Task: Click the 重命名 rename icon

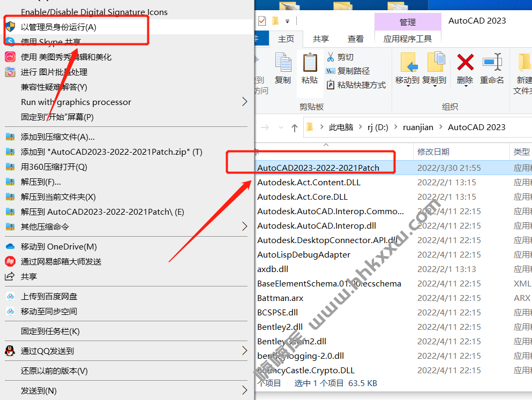Action: pos(492,62)
